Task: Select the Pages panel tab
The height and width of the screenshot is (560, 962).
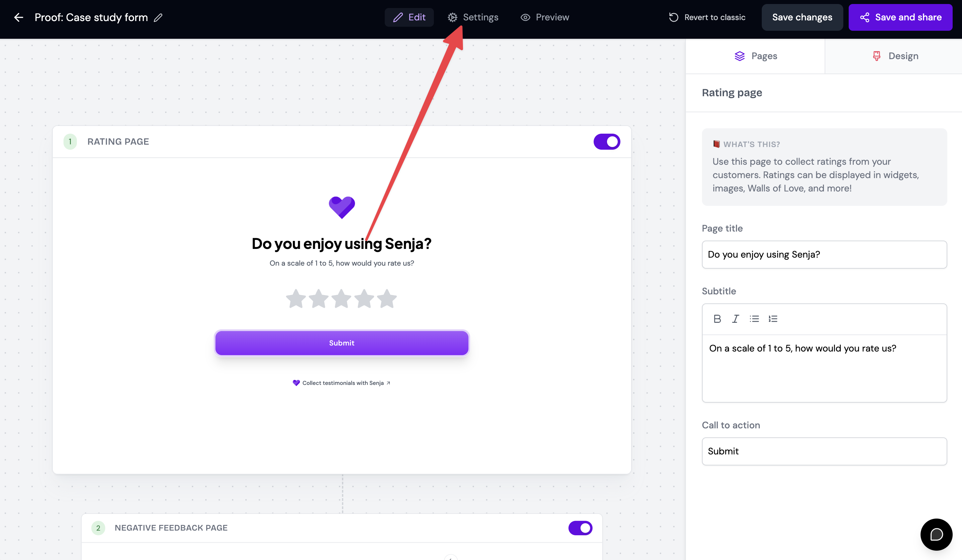Action: tap(755, 56)
